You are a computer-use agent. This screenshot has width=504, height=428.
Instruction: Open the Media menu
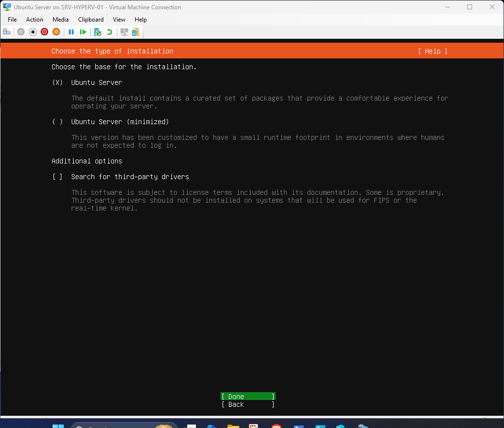[60, 20]
